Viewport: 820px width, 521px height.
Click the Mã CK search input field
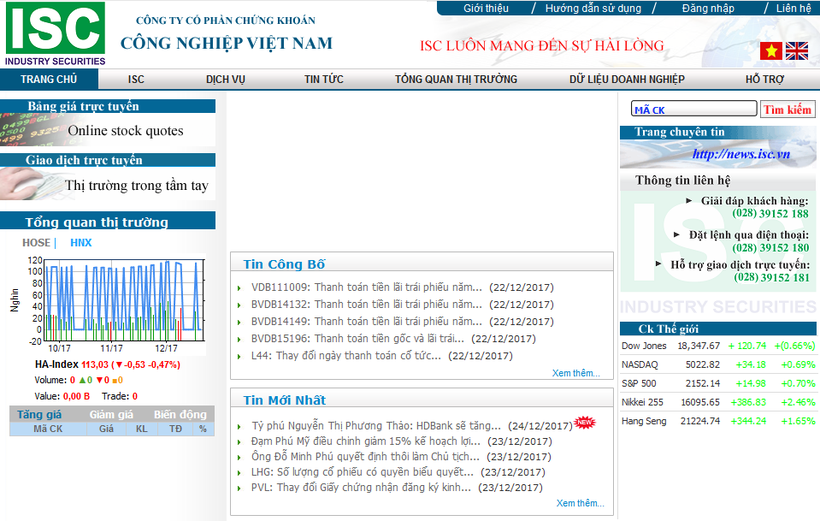click(x=692, y=110)
